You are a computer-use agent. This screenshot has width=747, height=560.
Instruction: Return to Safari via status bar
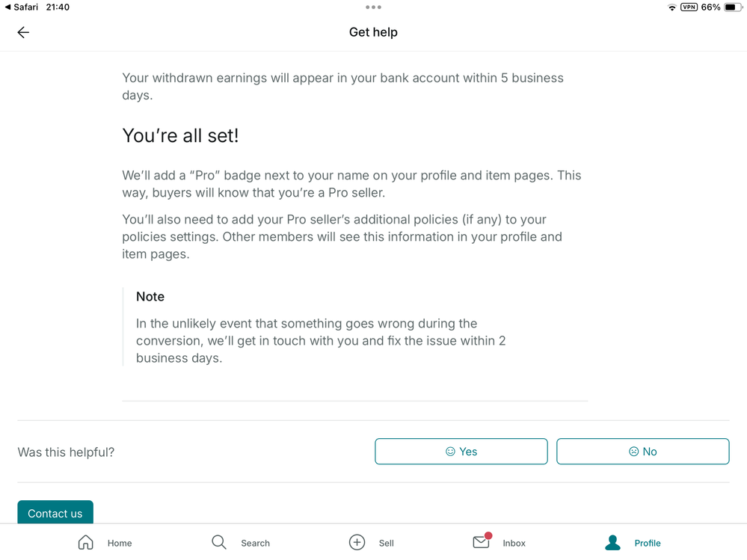click(22, 7)
